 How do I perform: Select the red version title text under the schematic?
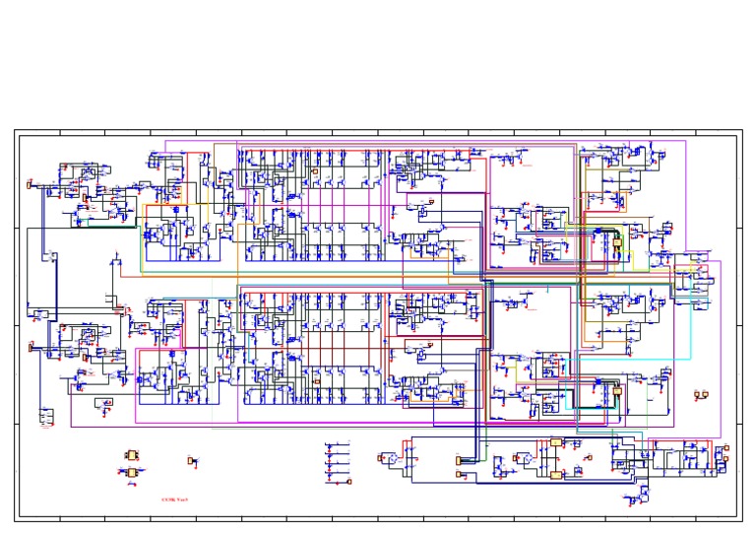tap(174, 500)
